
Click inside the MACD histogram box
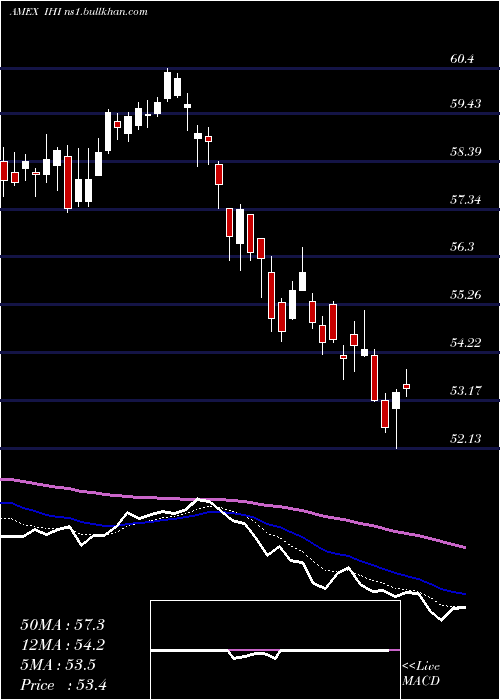275,650
